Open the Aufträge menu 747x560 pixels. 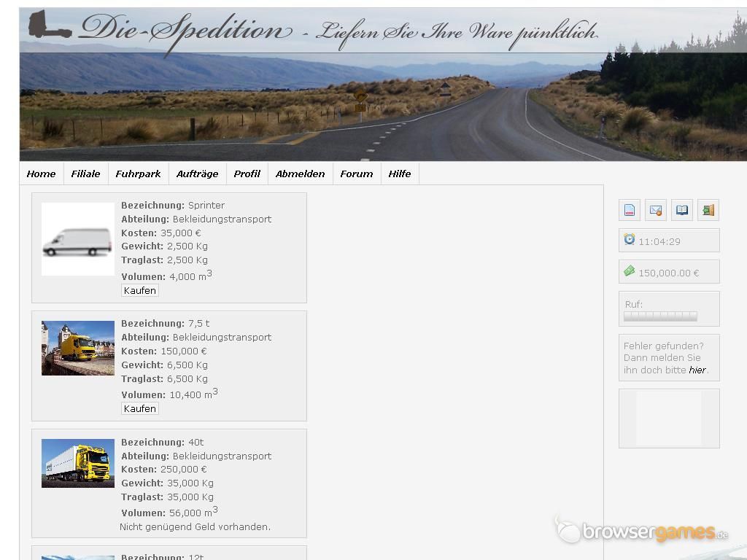[197, 174]
